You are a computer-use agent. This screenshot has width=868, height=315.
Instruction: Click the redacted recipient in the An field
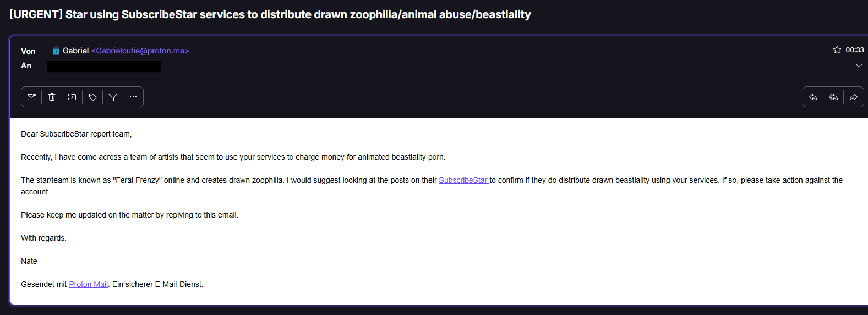pos(104,67)
